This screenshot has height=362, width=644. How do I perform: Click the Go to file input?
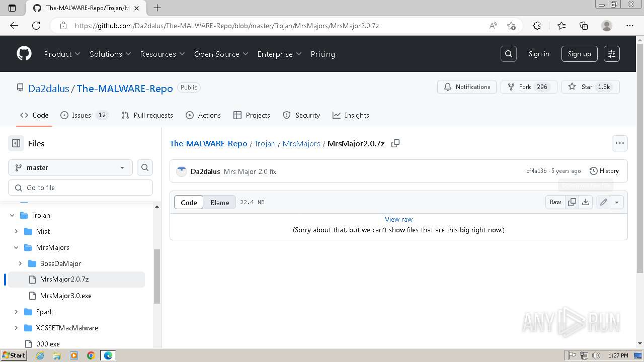coord(80,188)
